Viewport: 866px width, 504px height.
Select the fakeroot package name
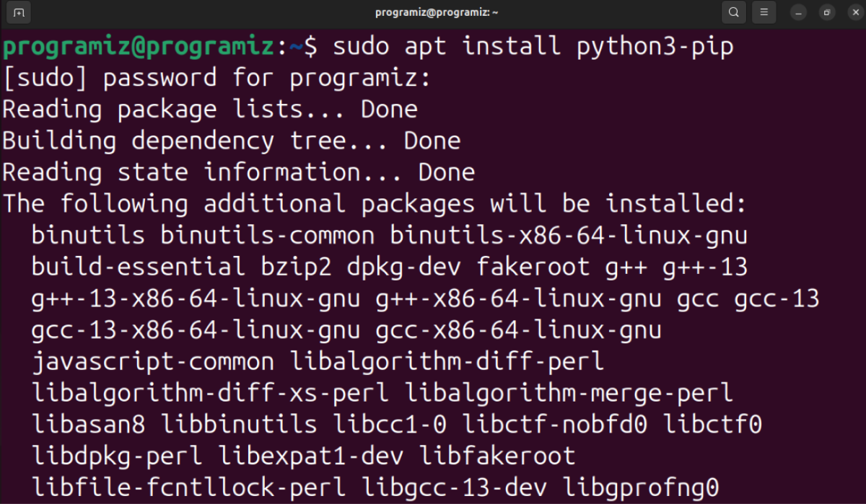[533, 266]
